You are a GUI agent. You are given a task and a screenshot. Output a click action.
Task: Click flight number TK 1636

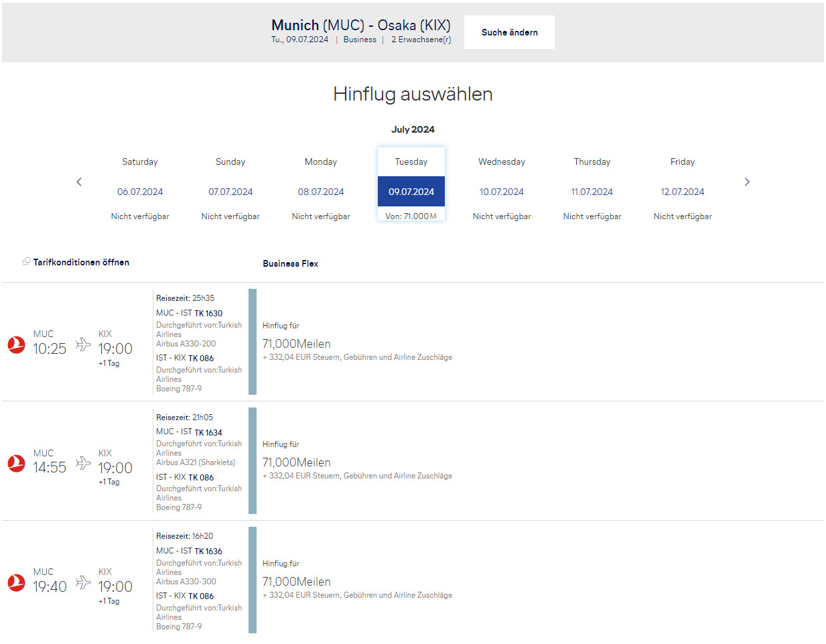pos(208,551)
